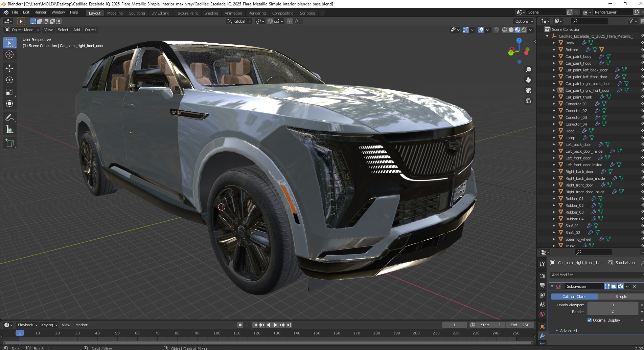Open the Tool properties tab
The image size is (644, 350).
(x=542, y=264)
